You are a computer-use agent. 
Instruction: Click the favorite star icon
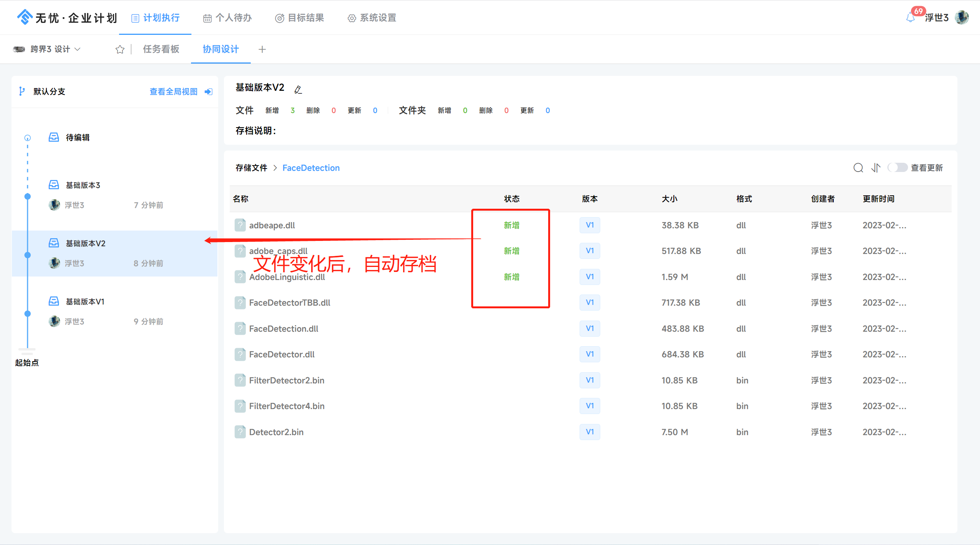click(120, 49)
